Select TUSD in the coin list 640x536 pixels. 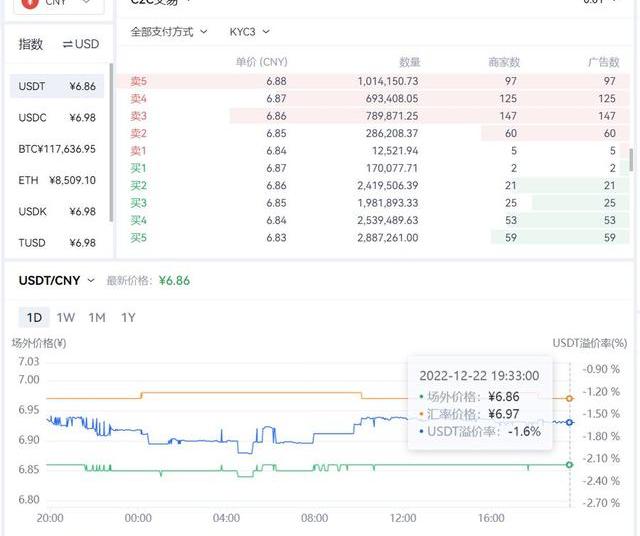click(56, 243)
